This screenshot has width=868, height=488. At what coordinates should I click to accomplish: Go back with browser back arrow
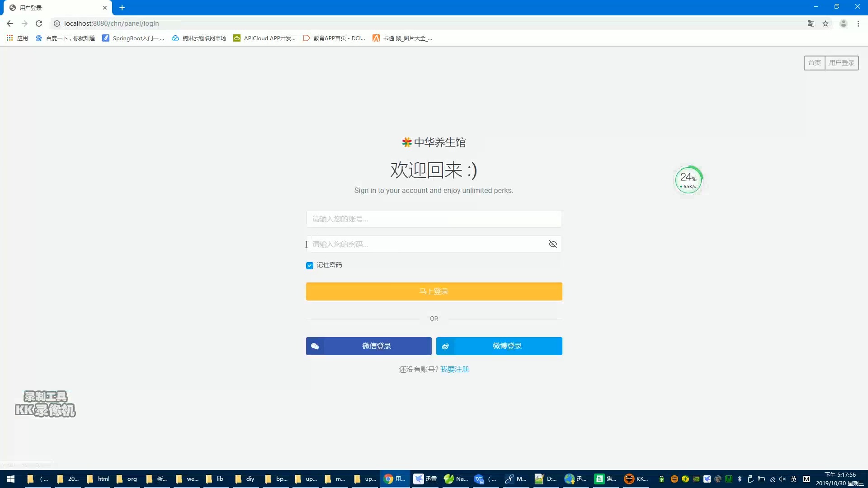(x=10, y=23)
